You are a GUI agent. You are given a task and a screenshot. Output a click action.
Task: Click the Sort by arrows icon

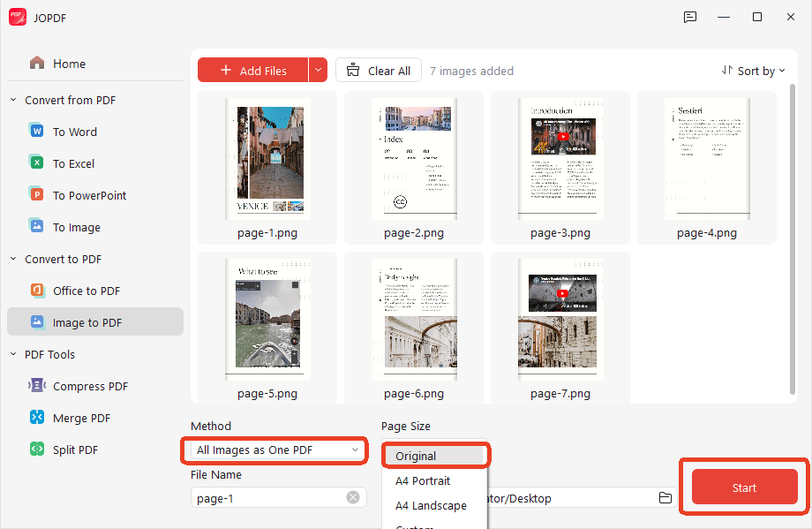(727, 70)
